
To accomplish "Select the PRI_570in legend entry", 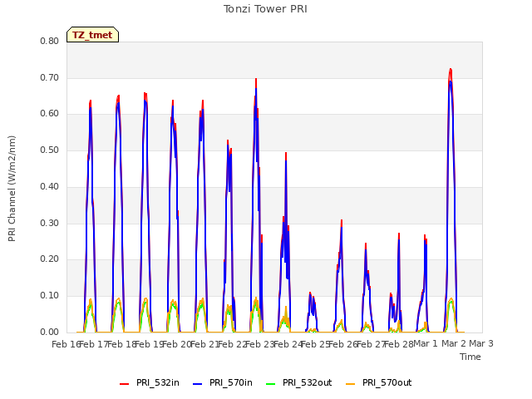I will pos(223,382).
